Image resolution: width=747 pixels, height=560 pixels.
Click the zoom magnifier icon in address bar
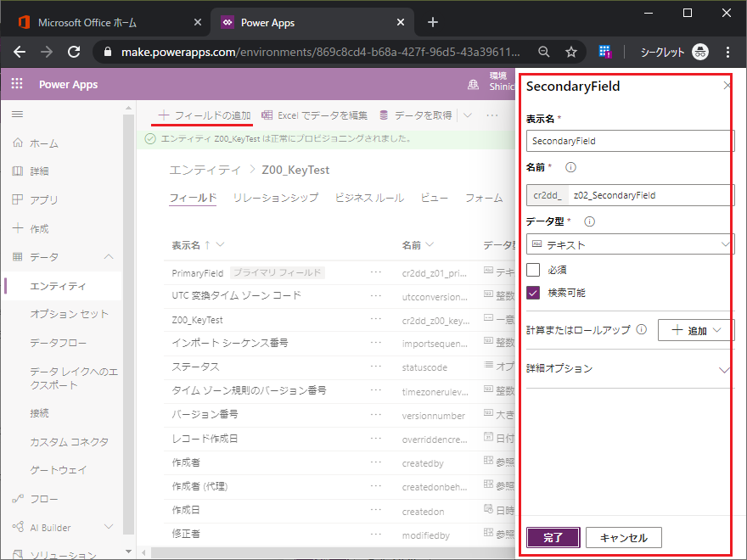(543, 52)
